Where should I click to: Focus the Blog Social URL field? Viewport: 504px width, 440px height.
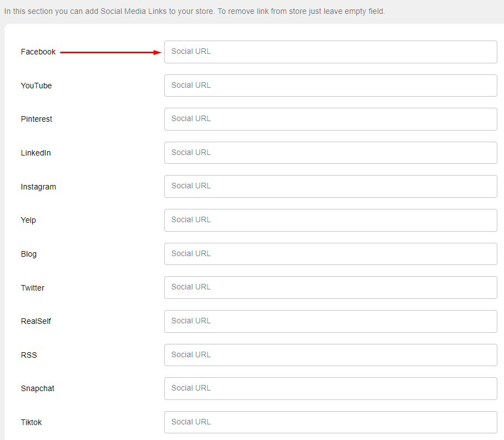point(331,254)
